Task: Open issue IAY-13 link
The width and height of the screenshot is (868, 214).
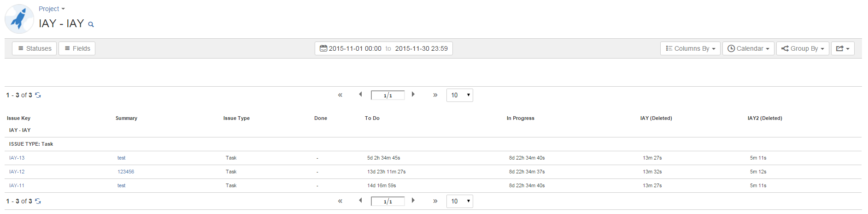Action: tap(17, 158)
